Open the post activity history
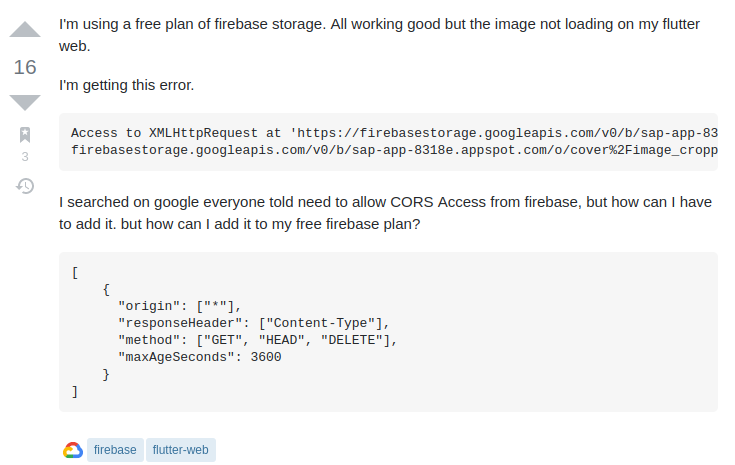 (x=25, y=186)
